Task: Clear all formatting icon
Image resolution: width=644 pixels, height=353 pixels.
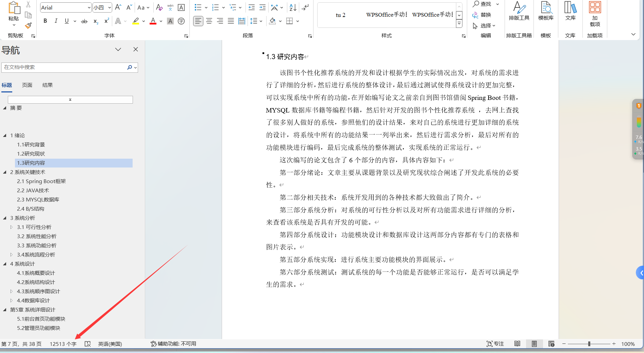Action: pos(159,7)
